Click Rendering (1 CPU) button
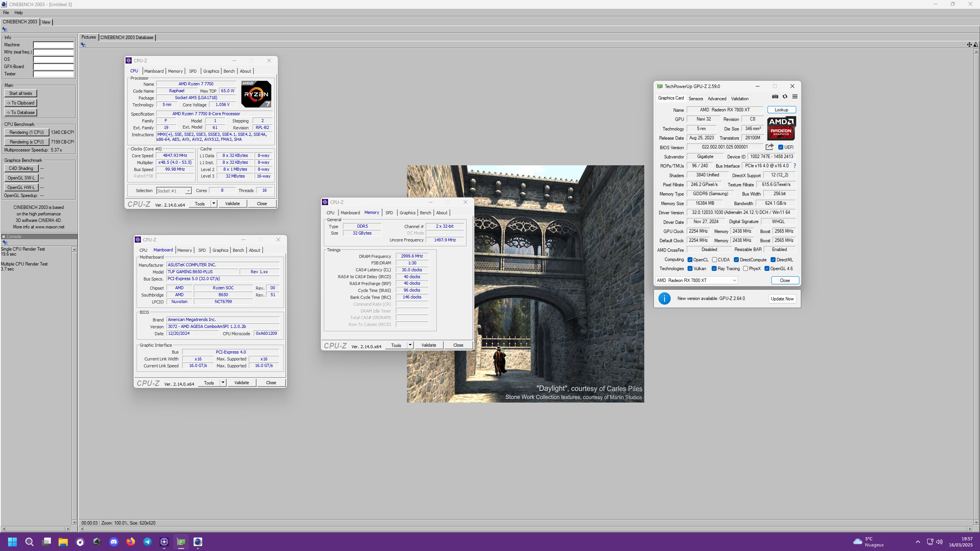The width and height of the screenshot is (980, 551). click(27, 132)
